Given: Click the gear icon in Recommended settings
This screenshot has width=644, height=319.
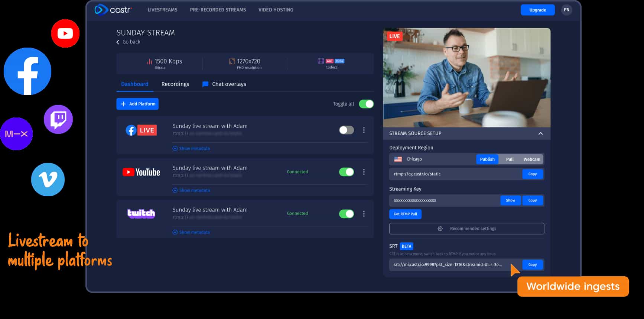Looking at the screenshot, I should tap(440, 229).
